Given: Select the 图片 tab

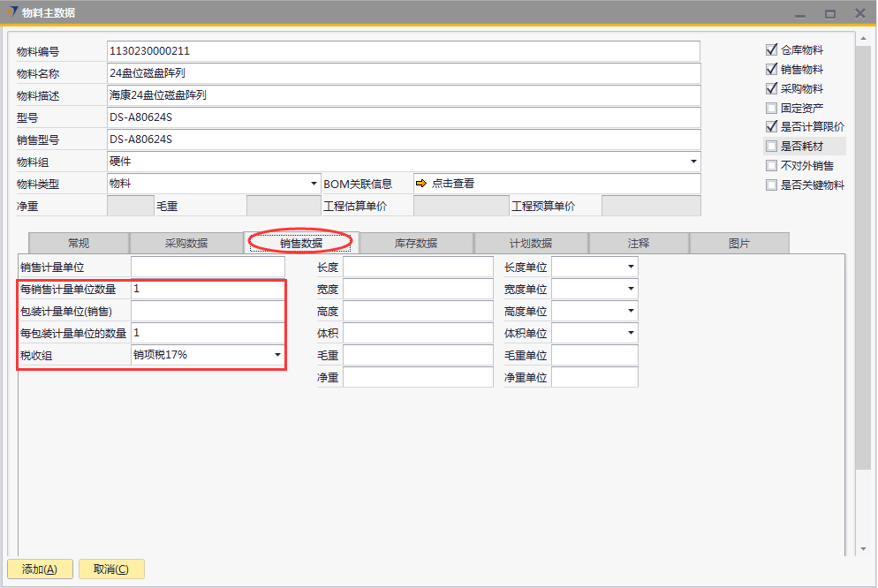Looking at the screenshot, I should point(739,244).
